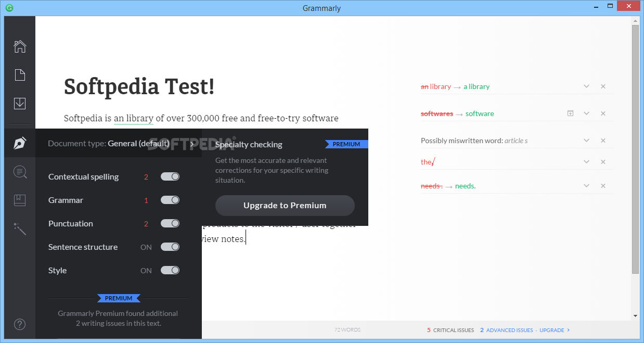Open the help question mark icon
This screenshot has height=343, width=644.
20,324
